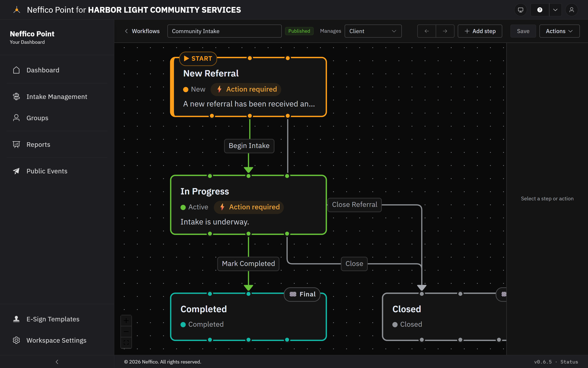Open the display monitor icon in header
588x368 pixels.
click(x=520, y=10)
